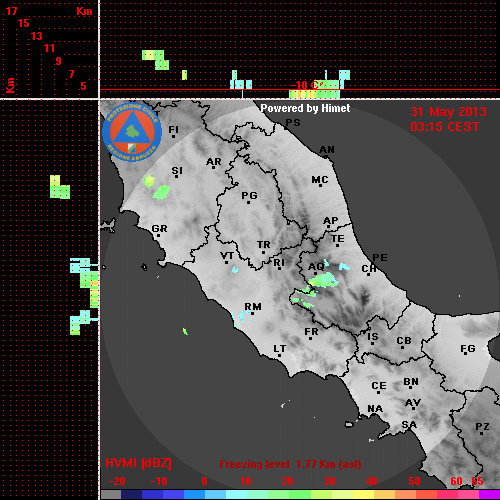Click the '11' height scale label
The width and height of the screenshot is (500, 500).
coord(49,48)
